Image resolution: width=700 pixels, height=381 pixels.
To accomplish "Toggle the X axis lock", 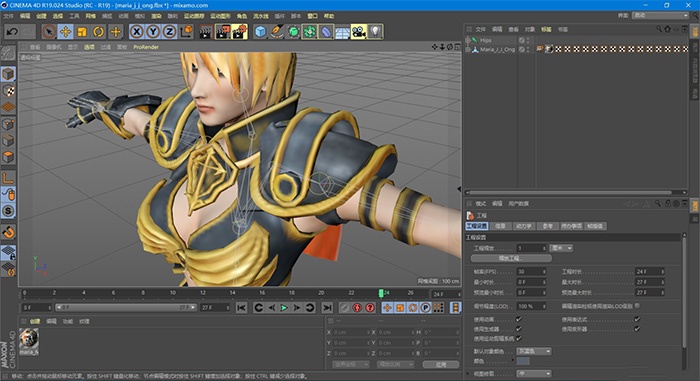I will pos(137,32).
